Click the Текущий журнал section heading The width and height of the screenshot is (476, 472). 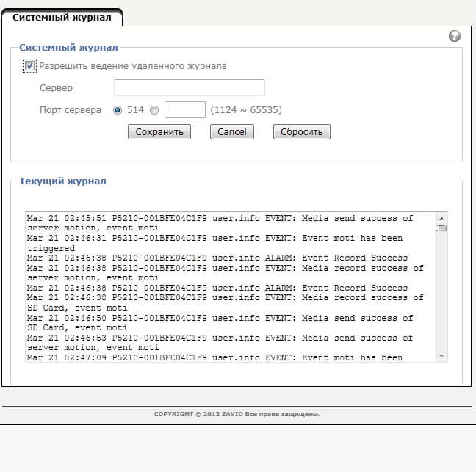62,181
